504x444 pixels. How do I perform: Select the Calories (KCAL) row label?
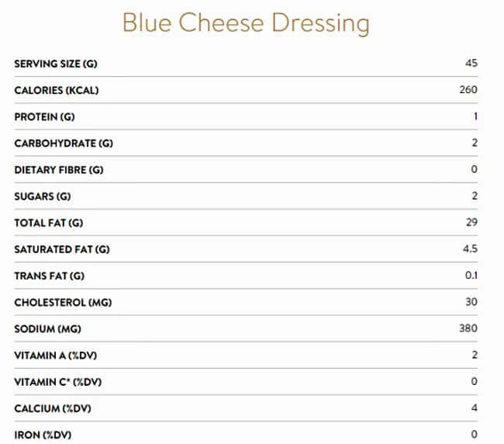(57, 90)
